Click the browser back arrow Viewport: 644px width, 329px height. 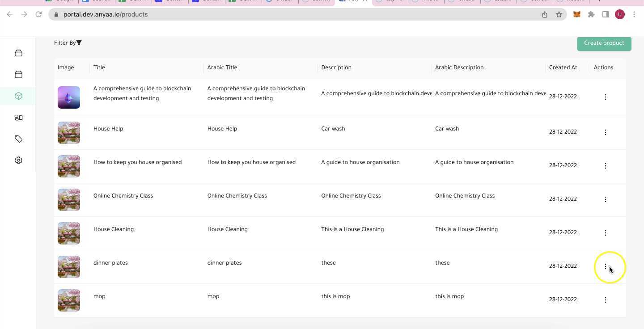tap(10, 14)
